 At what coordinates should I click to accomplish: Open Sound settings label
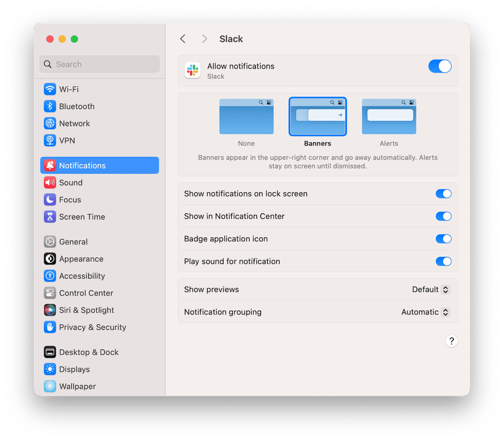[x=71, y=183]
